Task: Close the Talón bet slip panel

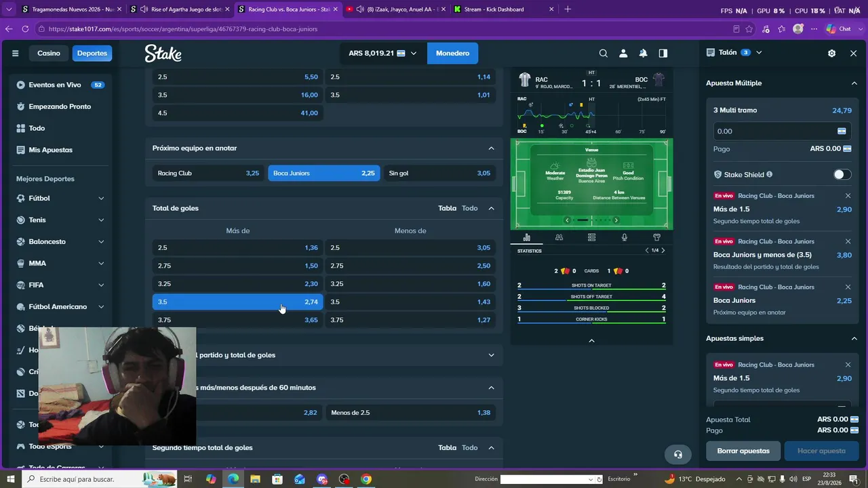Action: [853, 53]
